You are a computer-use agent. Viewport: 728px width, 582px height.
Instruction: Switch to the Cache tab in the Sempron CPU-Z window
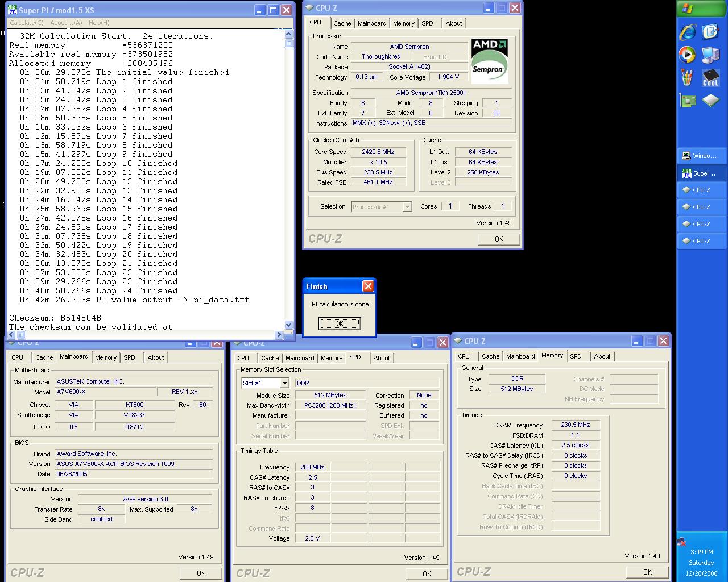(x=342, y=23)
